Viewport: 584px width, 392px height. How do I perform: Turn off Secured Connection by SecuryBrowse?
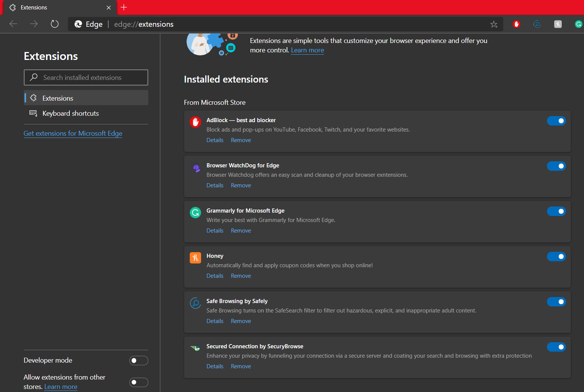pyautogui.click(x=556, y=347)
